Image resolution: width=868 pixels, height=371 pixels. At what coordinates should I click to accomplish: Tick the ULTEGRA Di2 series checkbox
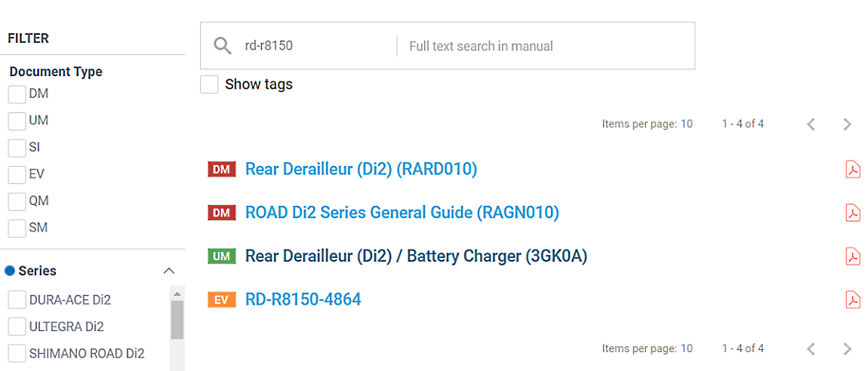point(17,327)
